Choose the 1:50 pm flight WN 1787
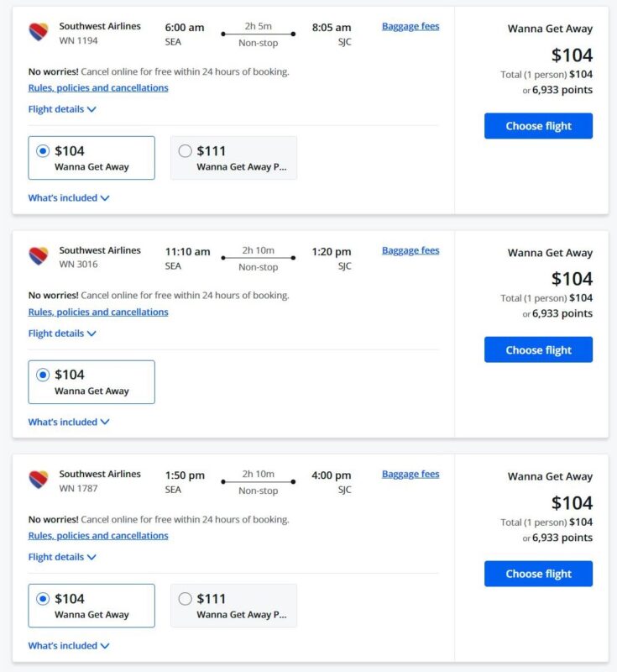The width and height of the screenshot is (617, 672). [538, 574]
